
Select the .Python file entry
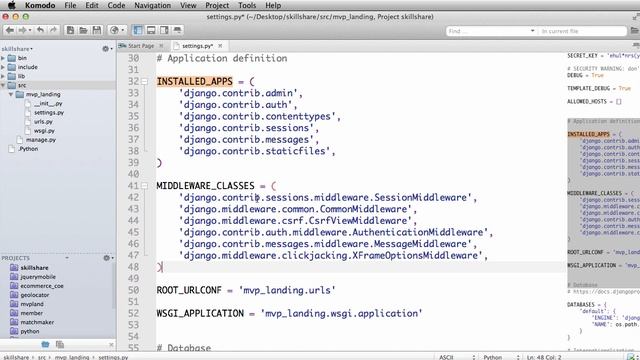tap(28, 149)
